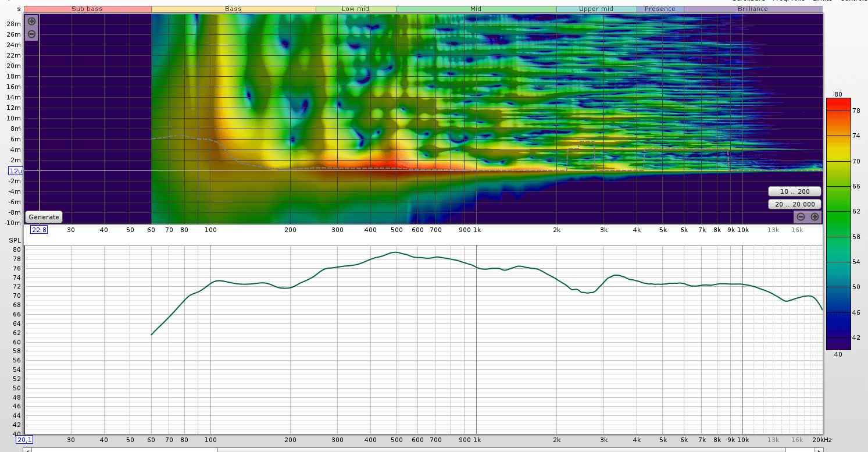The height and width of the screenshot is (452, 868).
Task: Zoom in the spectrogram frequency axis
Action: (x=815, y=217)
